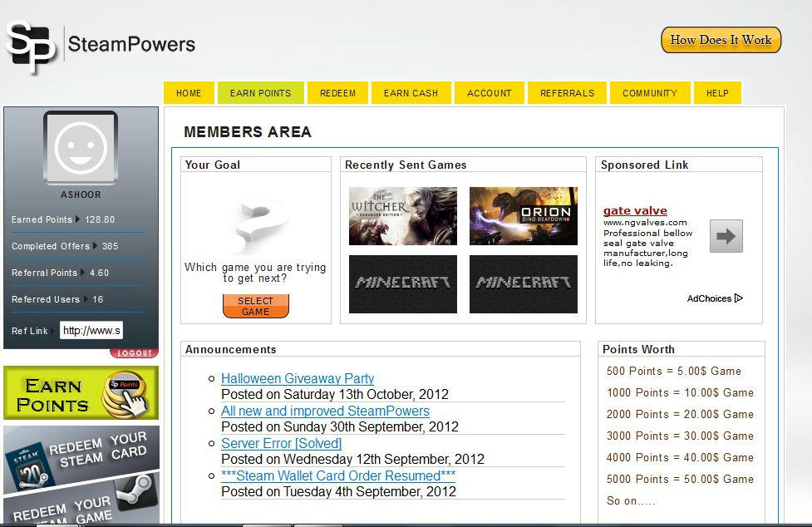
Task: Click the LOGOUT button
Action: click(134, 353)
